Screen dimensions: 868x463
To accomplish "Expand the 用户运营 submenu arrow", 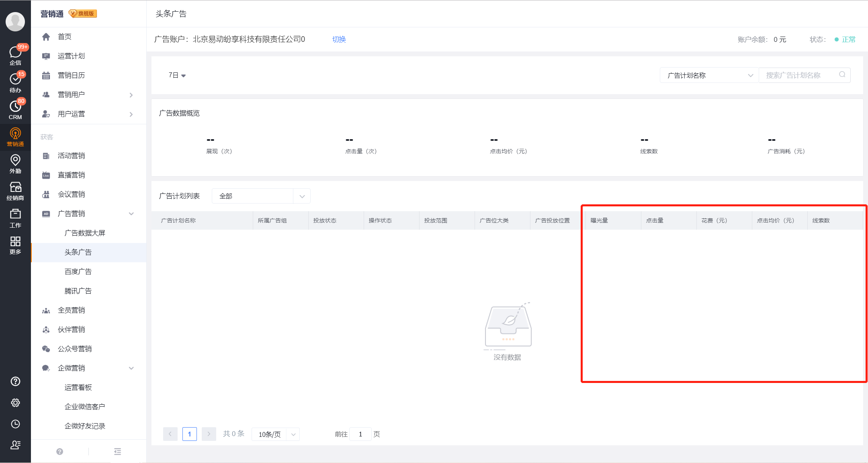I will pyautogui.click(x=131, y=114).
